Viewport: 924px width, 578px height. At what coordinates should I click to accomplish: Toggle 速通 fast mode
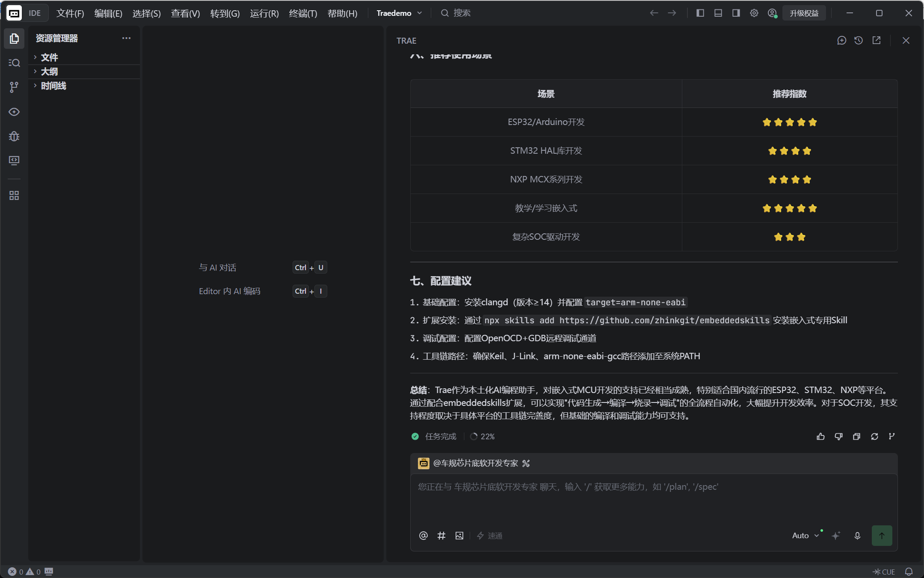489,536
